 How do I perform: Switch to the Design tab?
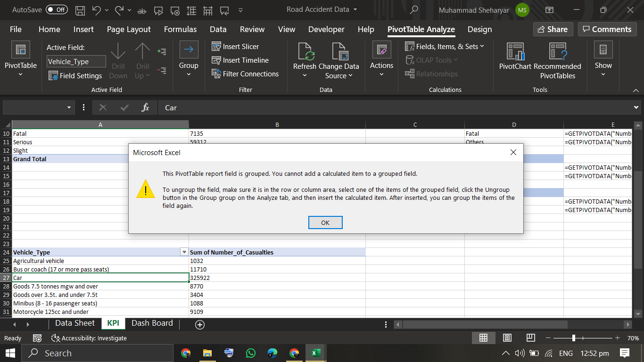point(480,29)
